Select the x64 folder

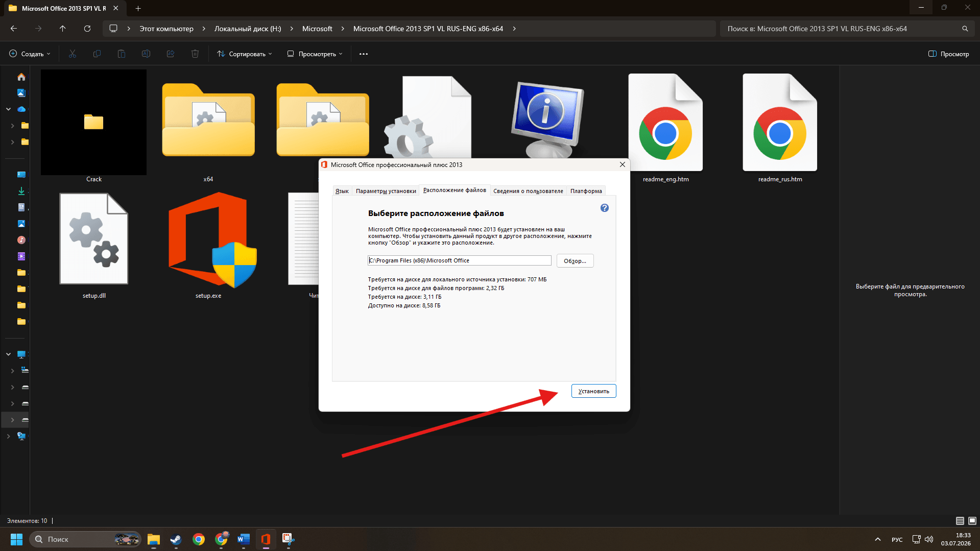pos(208,129)
